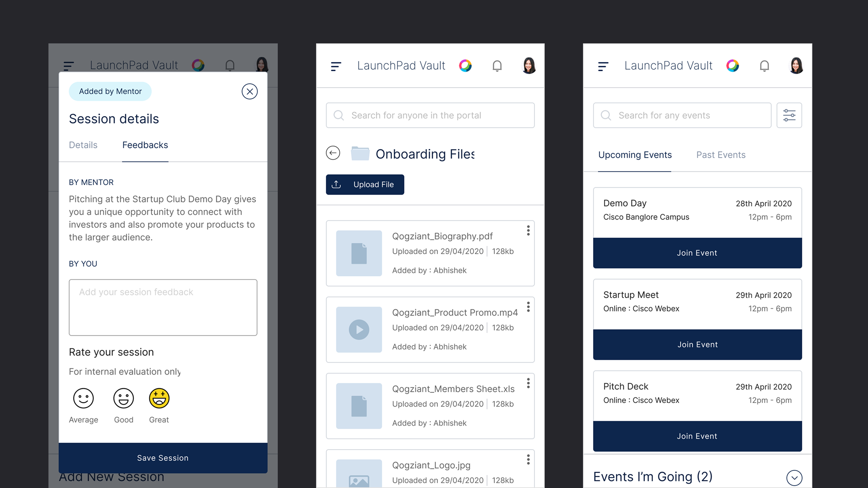This screenshot has width=868, height=488.
Task: Open options menu for Qogziant_Members Sheet.xls
Action: [x=528, y=383]
